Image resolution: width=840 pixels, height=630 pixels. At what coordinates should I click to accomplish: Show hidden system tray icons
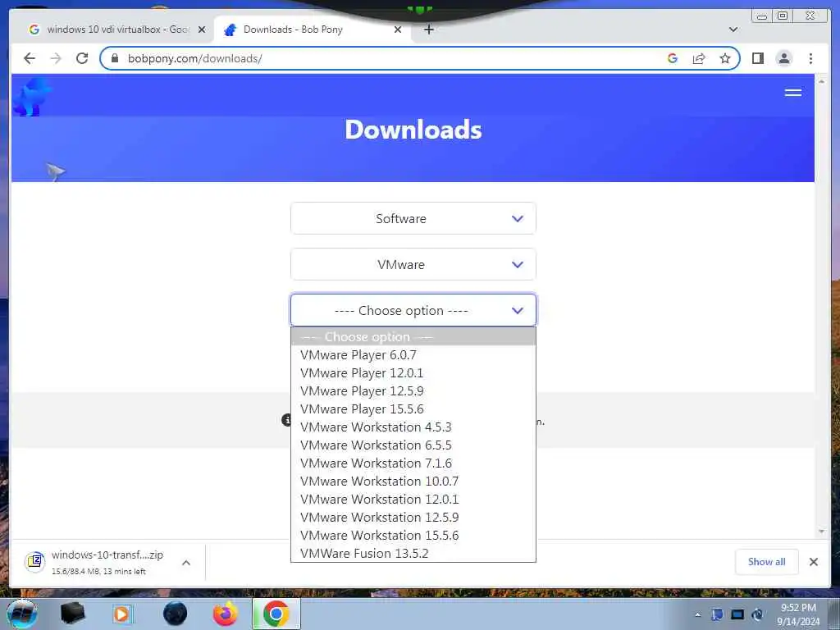tap(697, 614)
